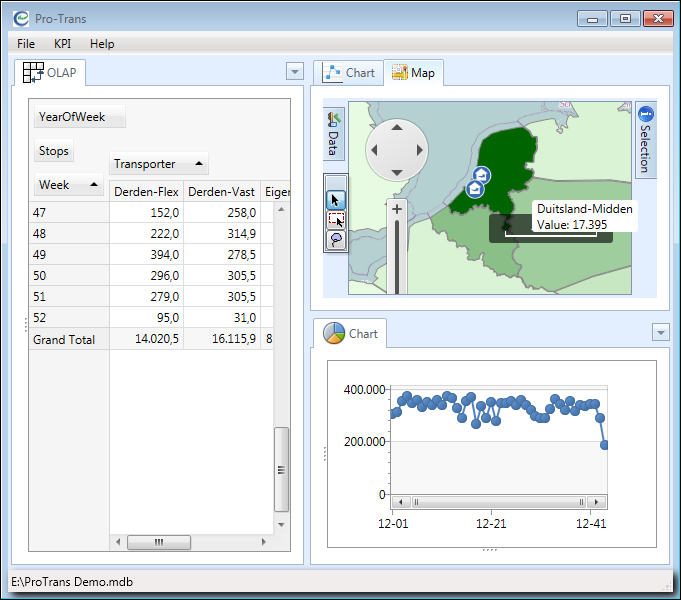Screen dimensions: 681x600
Task: Expand the Selection side panel
Action: [x=645, y=138]
